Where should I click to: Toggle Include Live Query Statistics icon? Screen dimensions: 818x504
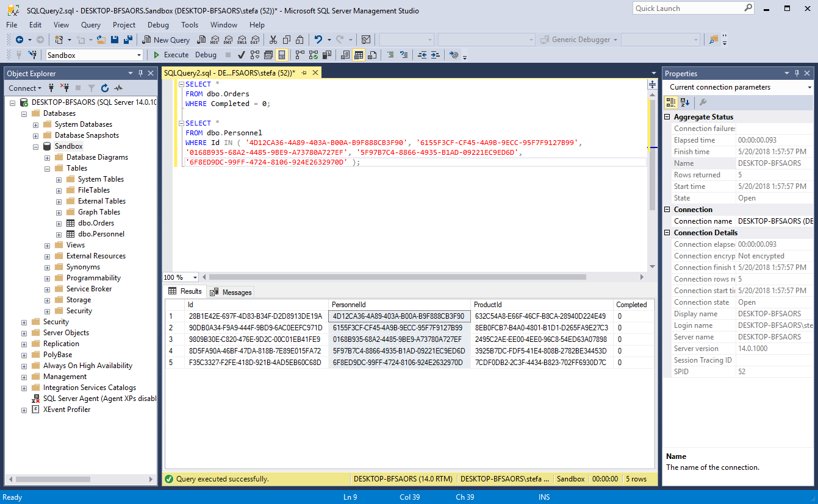tap(314, 55)
